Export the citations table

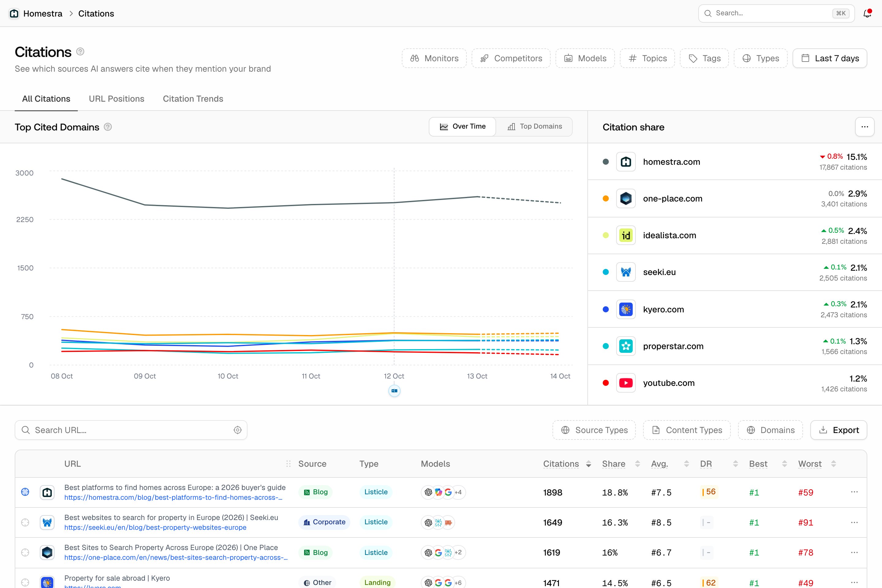coord(839,430)
